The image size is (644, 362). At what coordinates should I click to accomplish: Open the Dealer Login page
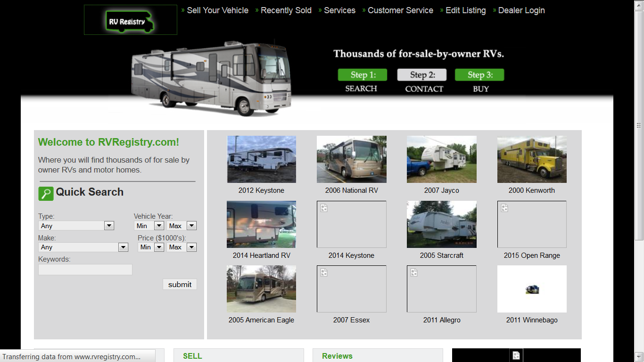coord(521,10)
